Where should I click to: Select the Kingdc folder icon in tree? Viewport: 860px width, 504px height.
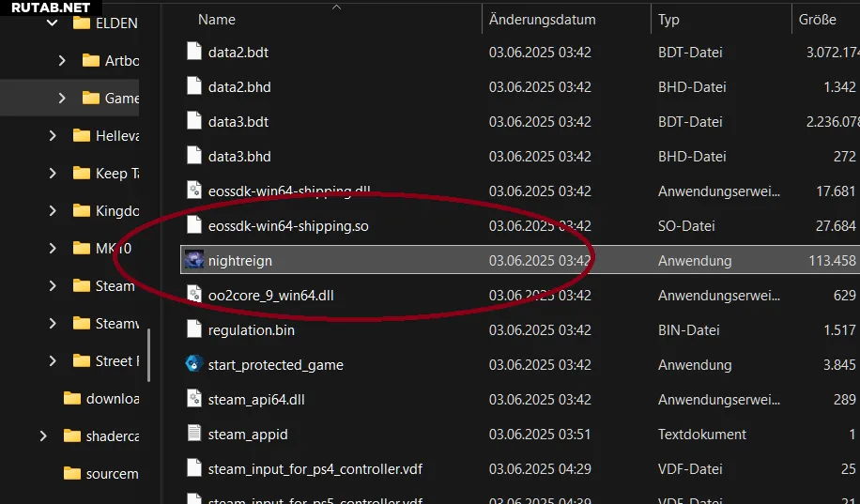(82, 210)
